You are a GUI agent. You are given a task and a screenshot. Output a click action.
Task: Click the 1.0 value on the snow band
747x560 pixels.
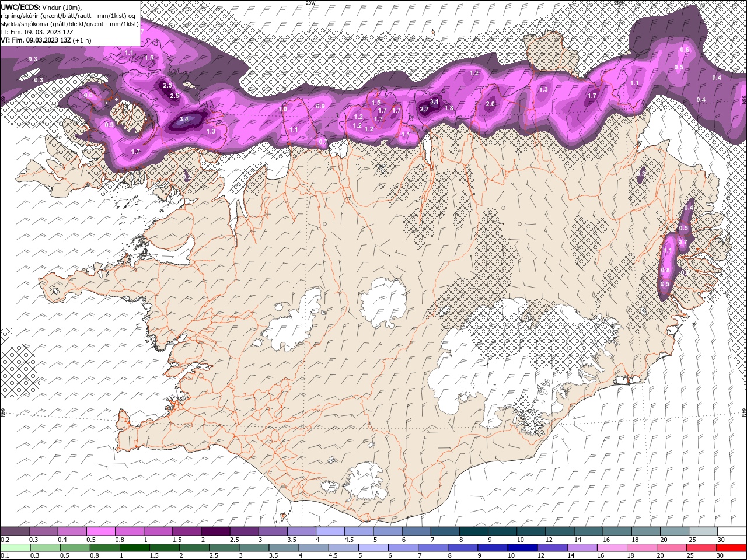[283, 109]
